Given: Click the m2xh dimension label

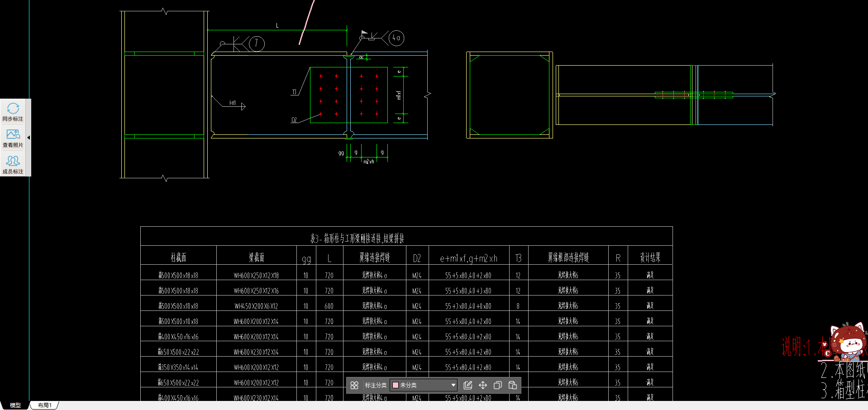Looking at the screenshot, I should point(369,162).
